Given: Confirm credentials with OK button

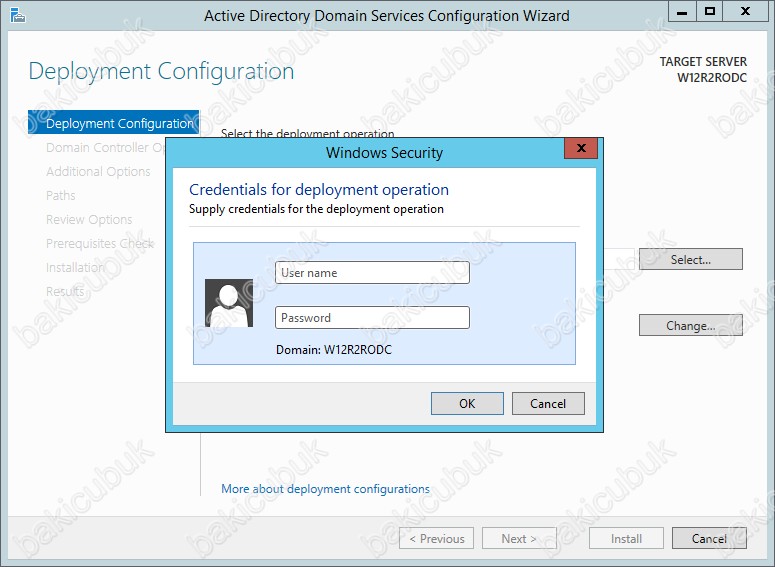Looking at the screenshot, I should click(467, 403).
